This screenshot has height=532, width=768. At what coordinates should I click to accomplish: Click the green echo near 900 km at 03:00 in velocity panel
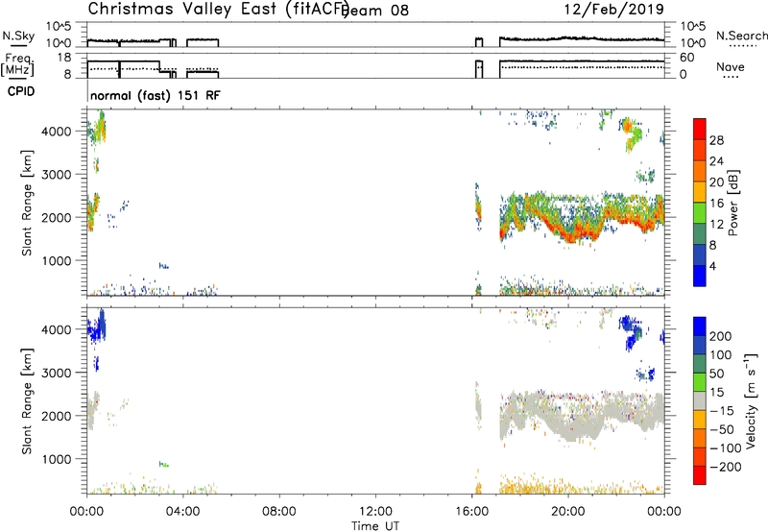(164, 464)
